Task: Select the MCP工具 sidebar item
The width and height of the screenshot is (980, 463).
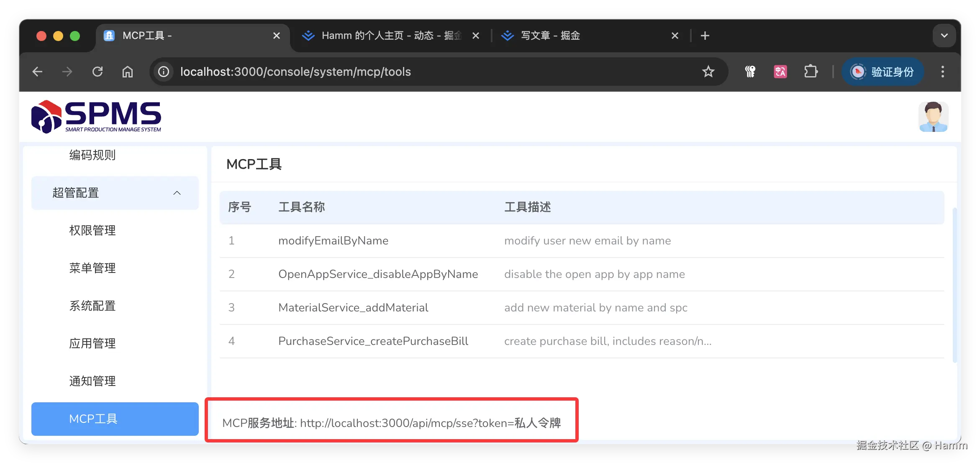Action: [x=93, y=419]
